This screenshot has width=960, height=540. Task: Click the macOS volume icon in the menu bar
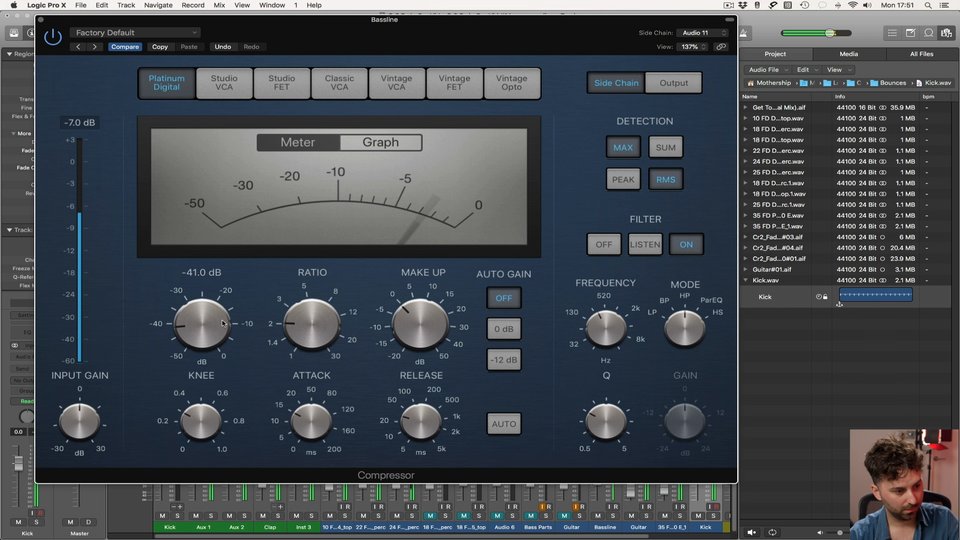[x=867, y=5]
